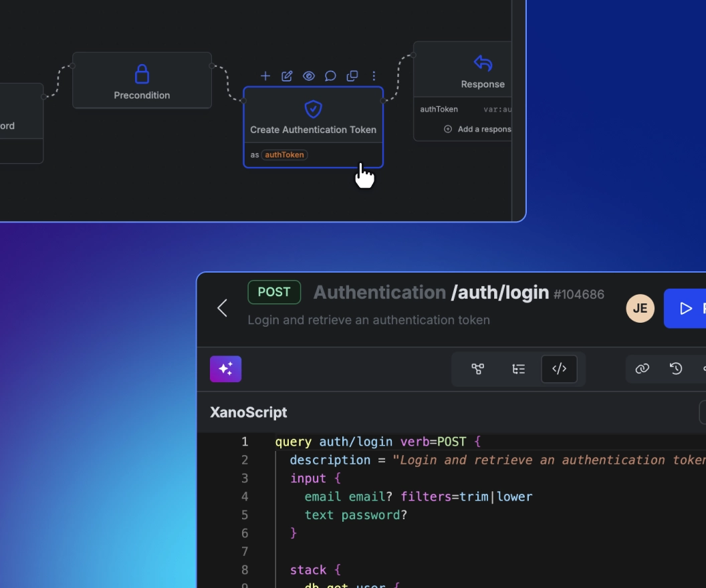Click the plus icon above Create Authentication Token
The height and width of the screenshot is (588, 706).
[265, 76]
